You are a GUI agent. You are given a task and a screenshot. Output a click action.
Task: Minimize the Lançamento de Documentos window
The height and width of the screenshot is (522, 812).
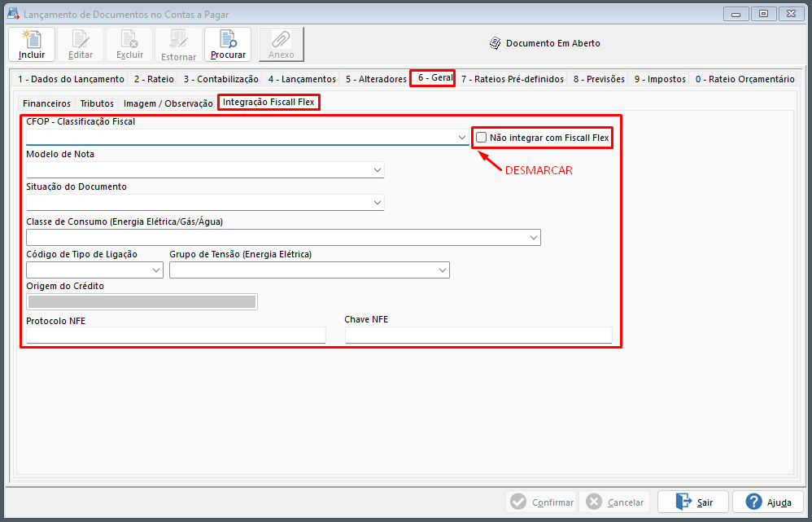point(736,14)
